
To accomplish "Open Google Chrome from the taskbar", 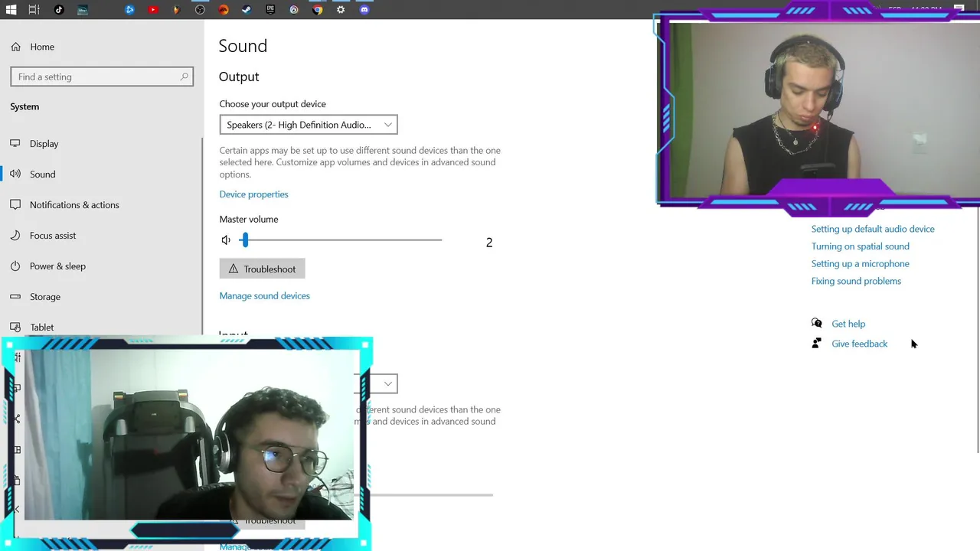I will pos(318,9).
